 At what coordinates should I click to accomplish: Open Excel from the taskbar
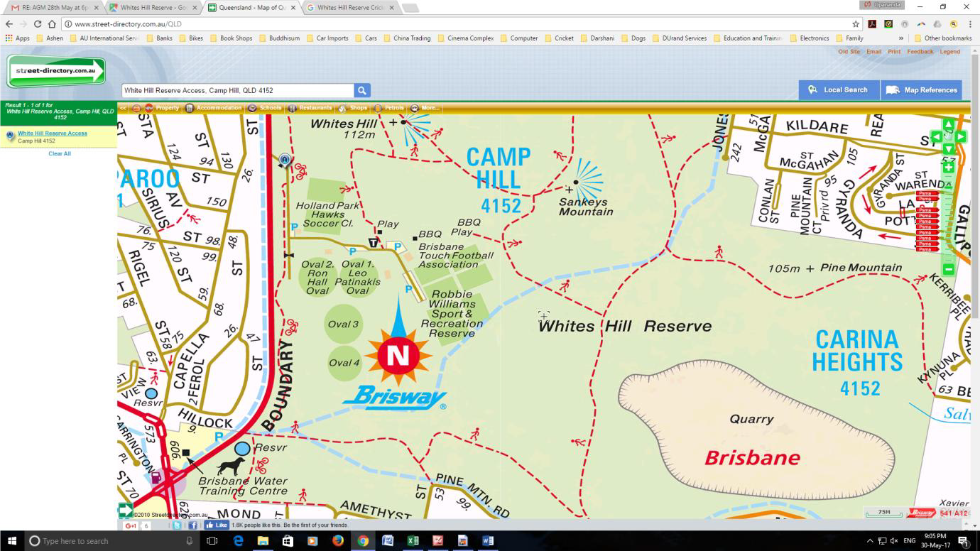click(x=413, y=541)
